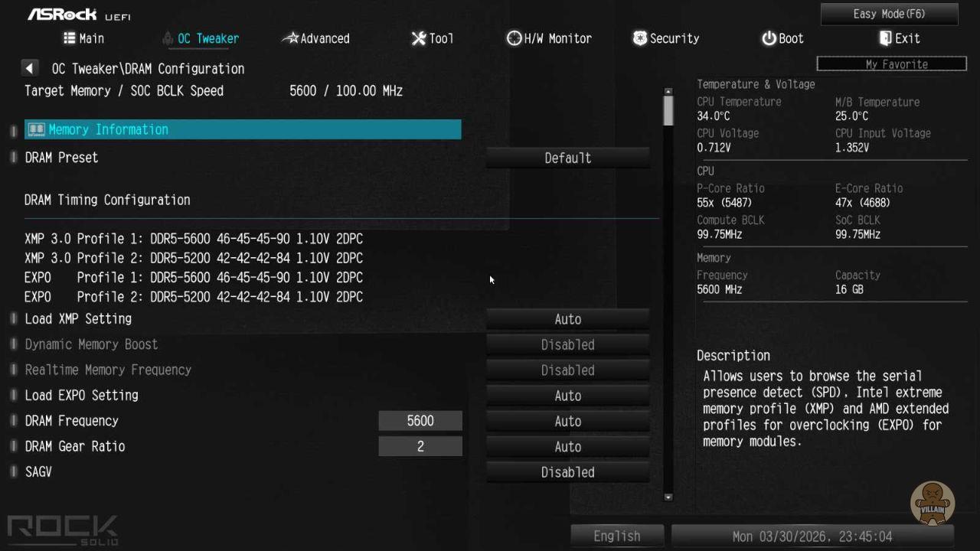Click the scroll down arrow of settings list

click(668, 497)
